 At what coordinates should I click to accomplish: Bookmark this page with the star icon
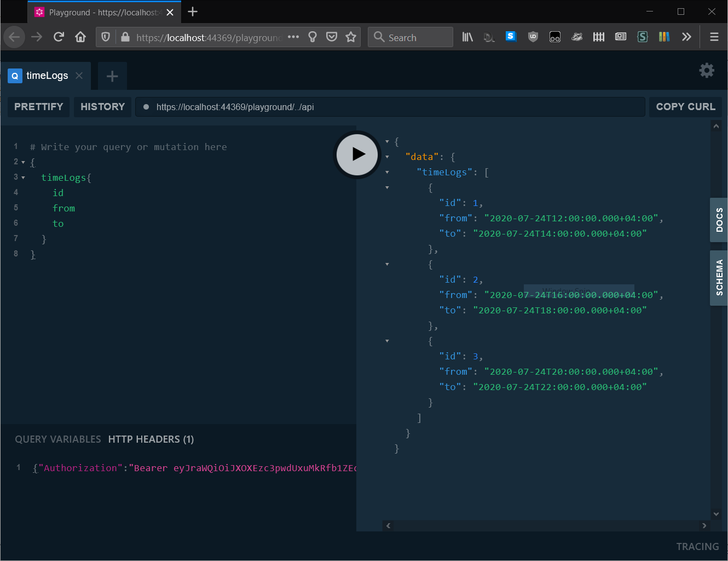351,37
